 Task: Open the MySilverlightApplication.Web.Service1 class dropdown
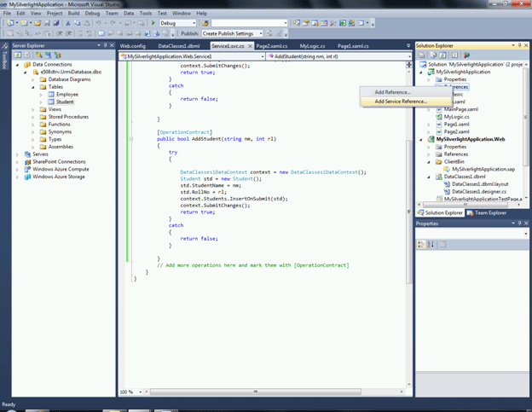(x=263, y=56)
